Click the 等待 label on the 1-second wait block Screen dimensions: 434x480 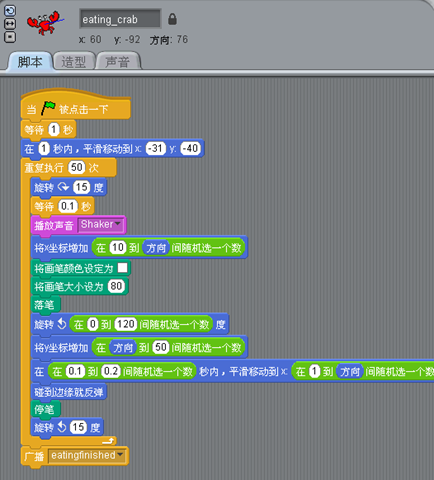(34, 130)
